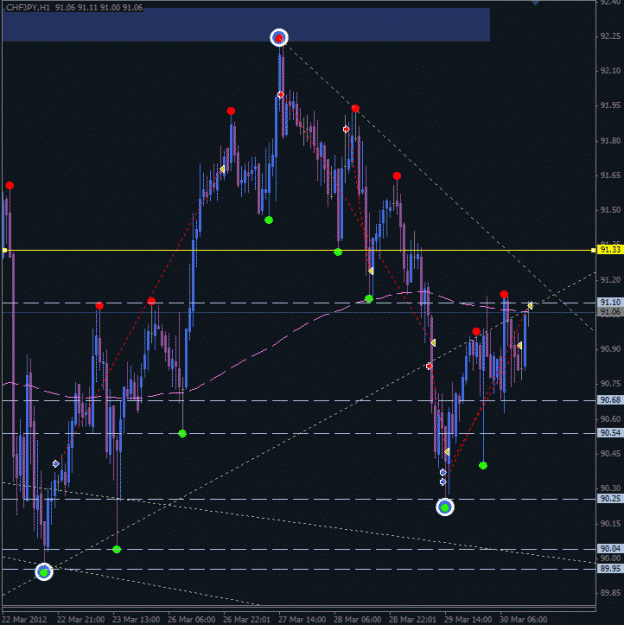Select the circled green marker below the 90.25 line
This screenshot has height=625, width=624.
pos(445,507)
